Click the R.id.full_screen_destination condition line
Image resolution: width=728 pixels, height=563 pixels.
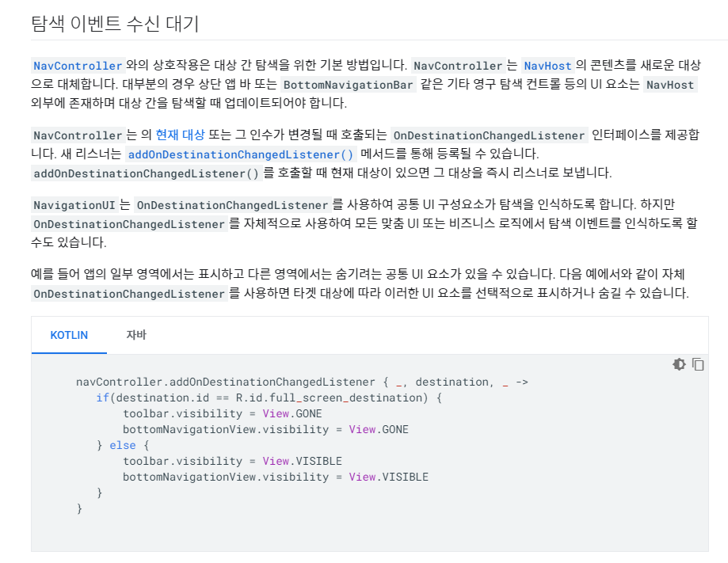point(269,398)
